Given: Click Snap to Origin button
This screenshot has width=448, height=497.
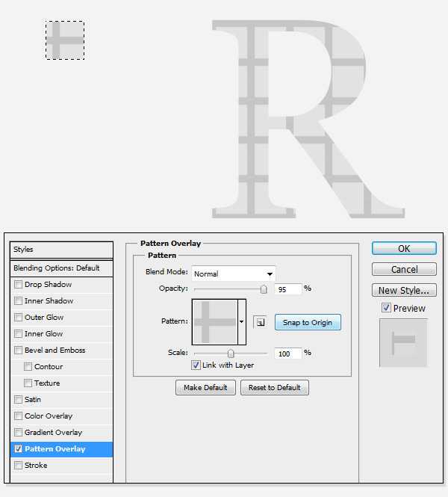Looking at the screenshot, I should 308,322.
